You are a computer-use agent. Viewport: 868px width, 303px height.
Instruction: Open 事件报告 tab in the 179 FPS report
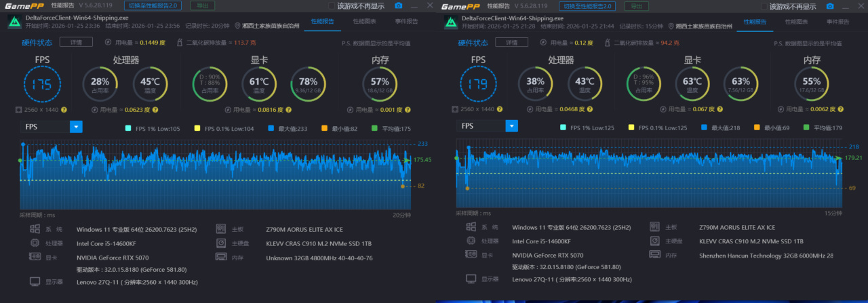pyautogui.click(x=838, y=22)
